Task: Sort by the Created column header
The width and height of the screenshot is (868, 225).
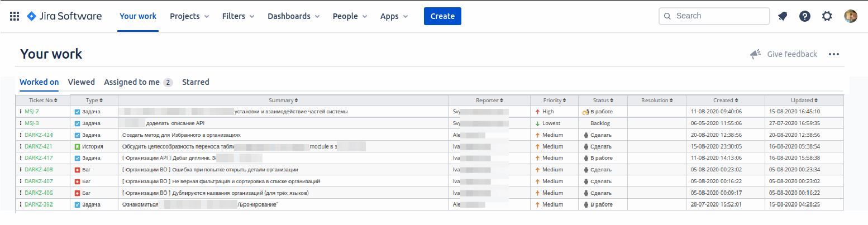Action: (x=726, y=100)
